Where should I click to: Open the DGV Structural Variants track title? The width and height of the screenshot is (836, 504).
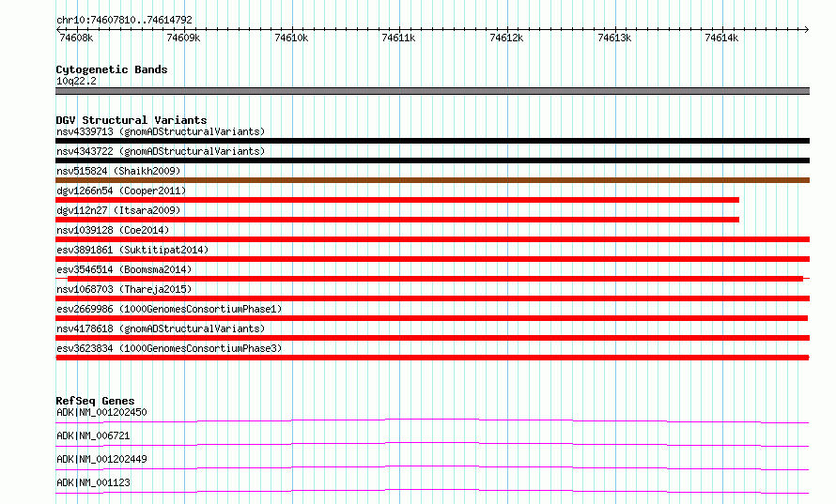[132, 120]
